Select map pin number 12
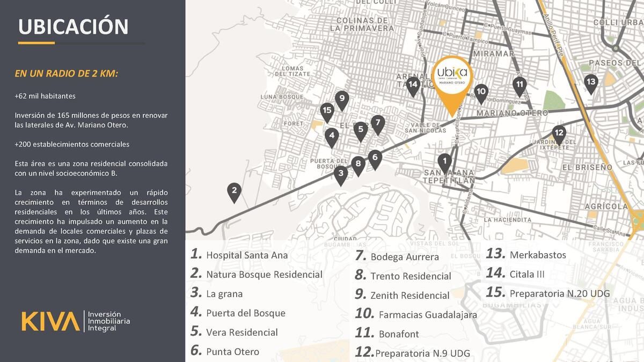The height and width of the screenshot is (362, 644). point(559,135)
